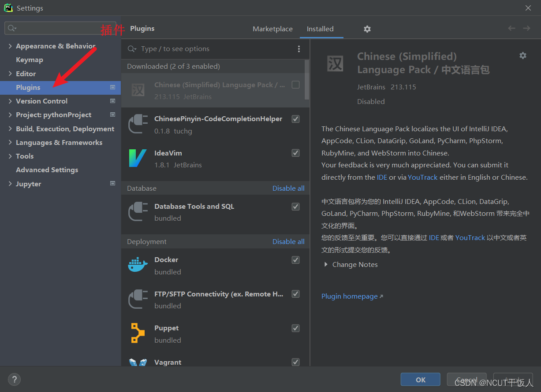Expand Version Control settings node
Image resolution: width=541 pixels, height=392 pixels.
click(10, 101)
